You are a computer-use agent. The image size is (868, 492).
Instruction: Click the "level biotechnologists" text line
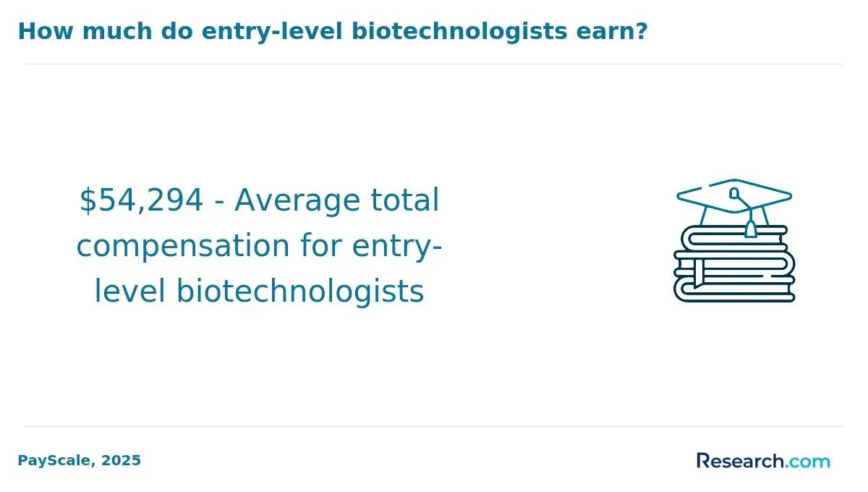coord(260,292)
